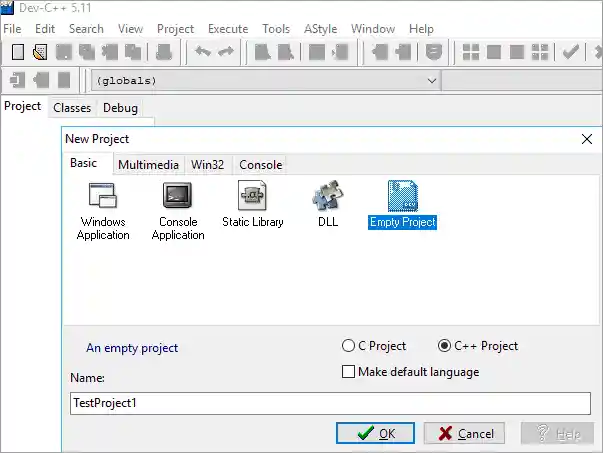The image size is (603, 453).
Task: Click the greyed Project Options shield icon
Action: 434,52
